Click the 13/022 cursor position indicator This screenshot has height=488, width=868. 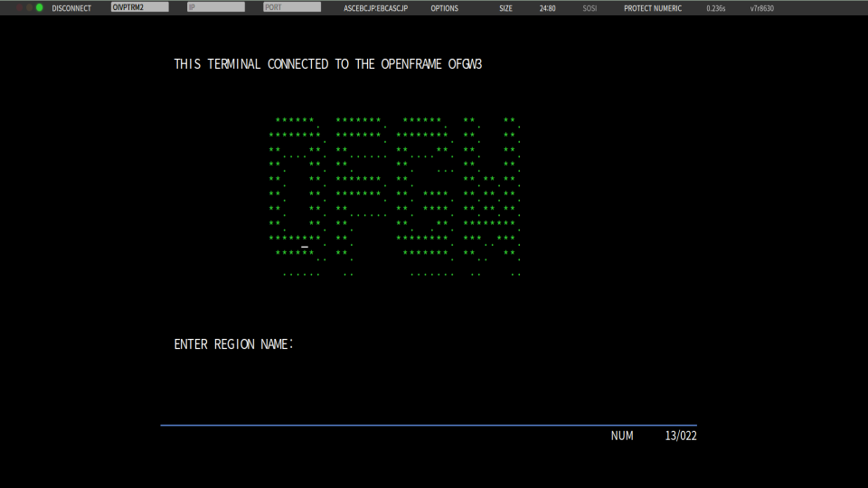(x=680, y=436)
